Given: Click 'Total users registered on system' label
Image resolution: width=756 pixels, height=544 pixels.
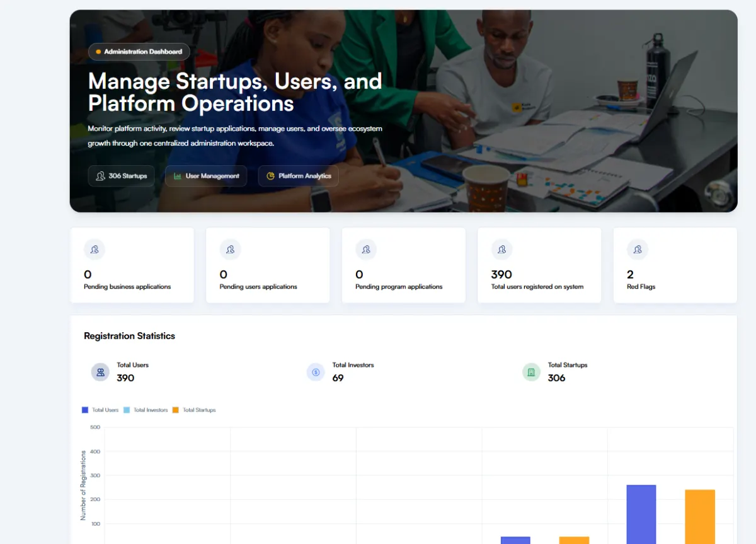Looking at the screenshot, I should (x=537, y=287).
